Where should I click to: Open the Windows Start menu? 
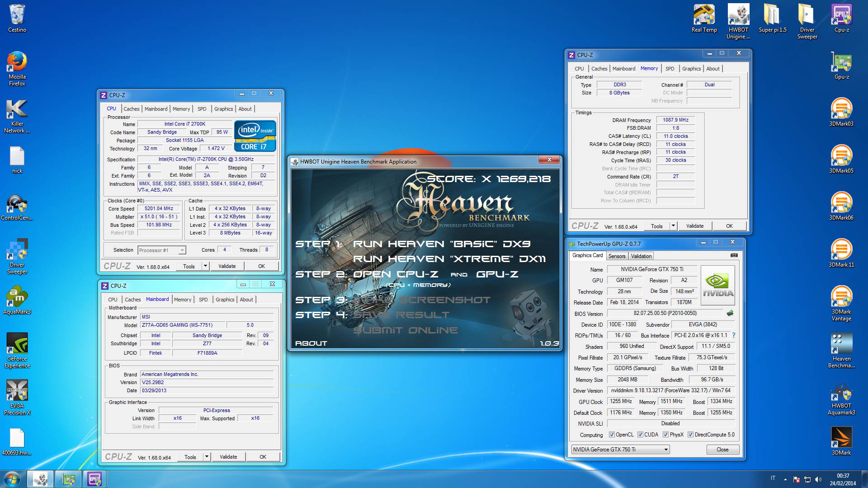point(12,479)
